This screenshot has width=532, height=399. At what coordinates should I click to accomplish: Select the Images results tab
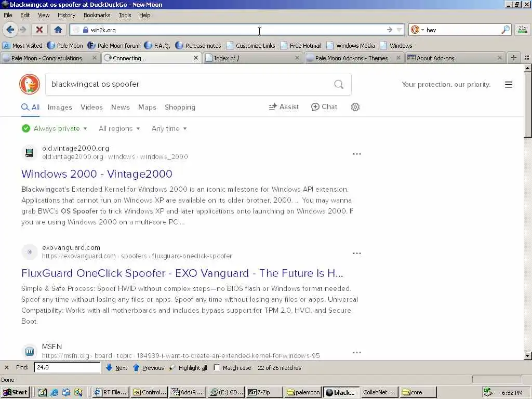point(60,107)
